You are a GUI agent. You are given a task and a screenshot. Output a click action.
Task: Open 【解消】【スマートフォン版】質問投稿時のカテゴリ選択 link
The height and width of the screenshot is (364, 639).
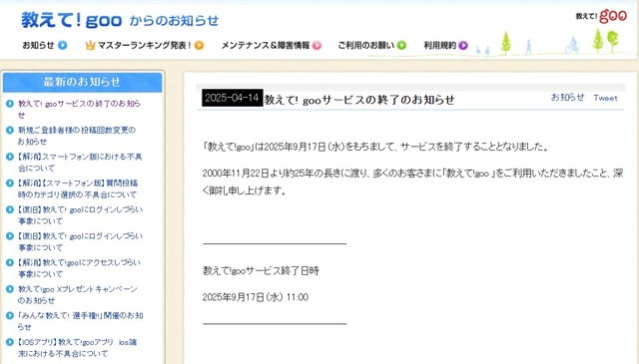tap(78, 188)
